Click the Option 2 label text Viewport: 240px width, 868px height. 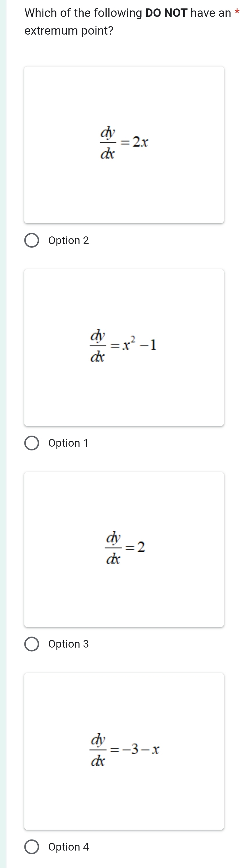[68, 240]
